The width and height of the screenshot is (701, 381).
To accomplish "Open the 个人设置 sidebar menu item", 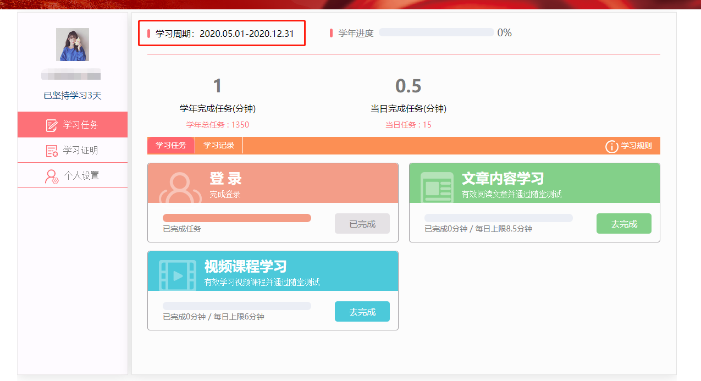I will tap(72, 175).
